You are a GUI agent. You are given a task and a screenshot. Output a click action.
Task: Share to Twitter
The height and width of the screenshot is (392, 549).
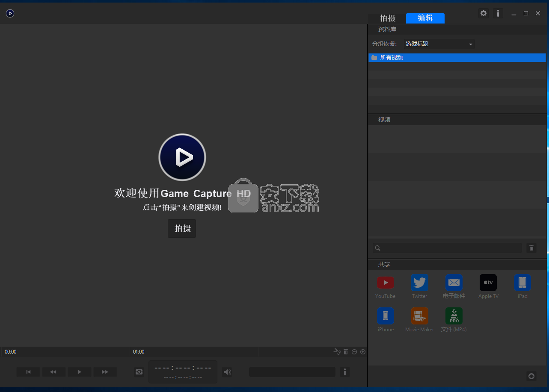point(420,283)
